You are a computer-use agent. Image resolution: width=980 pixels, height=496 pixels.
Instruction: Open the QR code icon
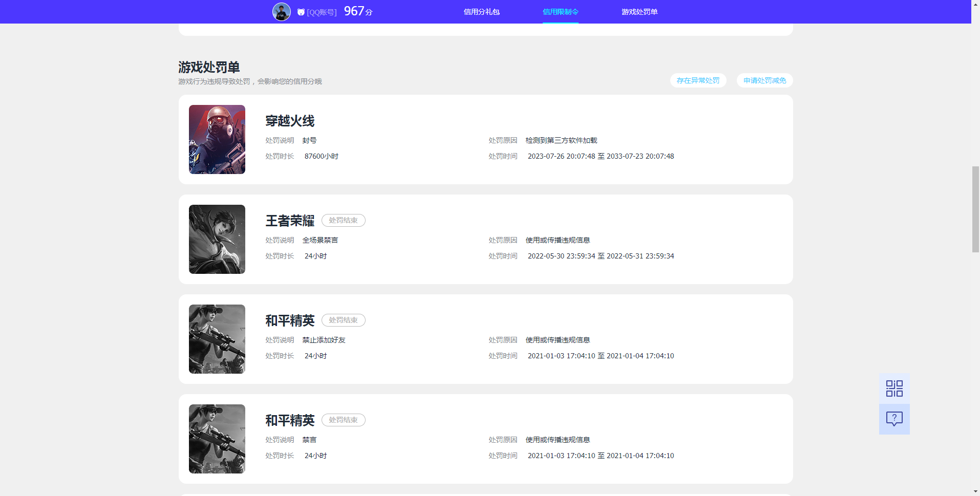tap(894, 389)
